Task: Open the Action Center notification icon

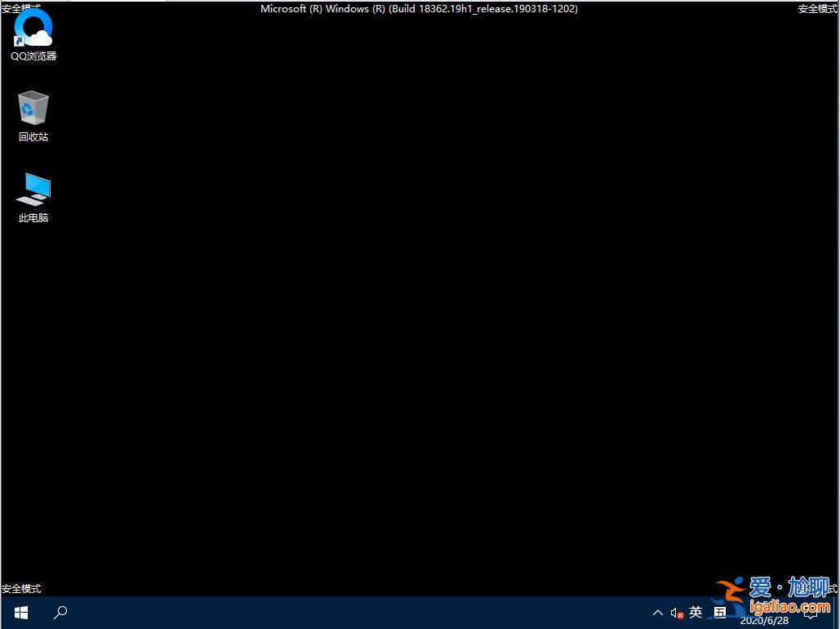Action: click(811, 612)
